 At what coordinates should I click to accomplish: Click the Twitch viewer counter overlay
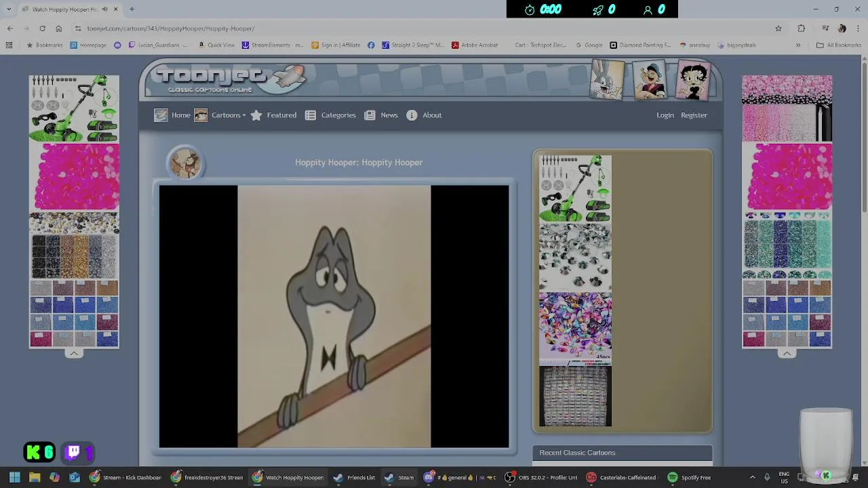[77, 452]
